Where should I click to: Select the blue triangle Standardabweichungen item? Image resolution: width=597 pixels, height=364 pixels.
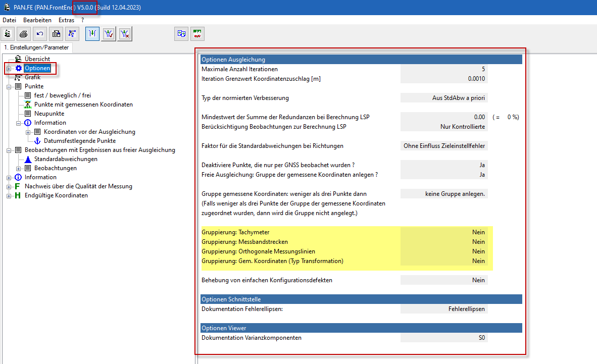tap(66, 159)
